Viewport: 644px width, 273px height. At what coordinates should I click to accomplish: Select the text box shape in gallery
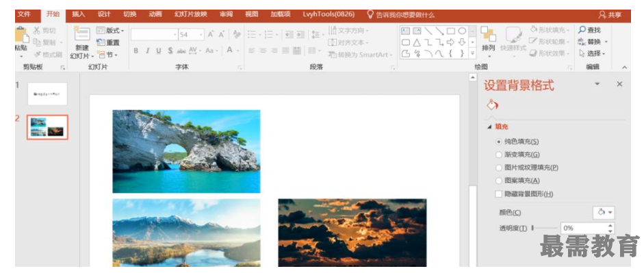(x=405, y=31)
